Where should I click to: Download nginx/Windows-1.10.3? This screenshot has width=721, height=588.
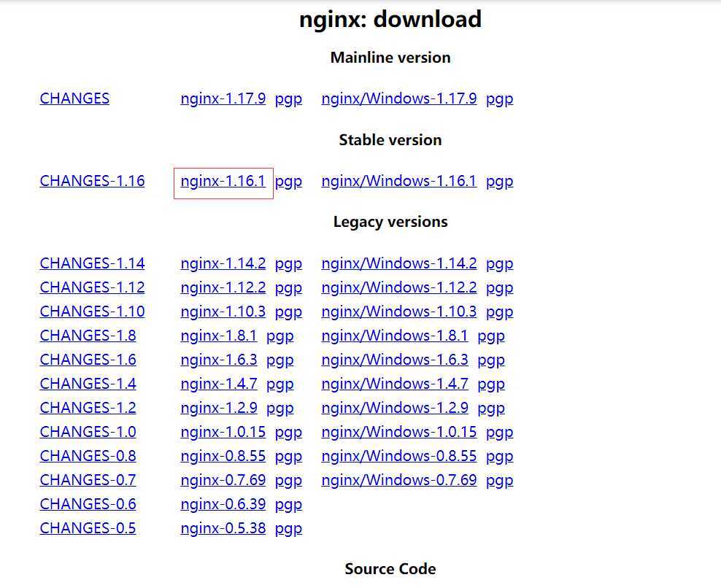coord(398,312)
